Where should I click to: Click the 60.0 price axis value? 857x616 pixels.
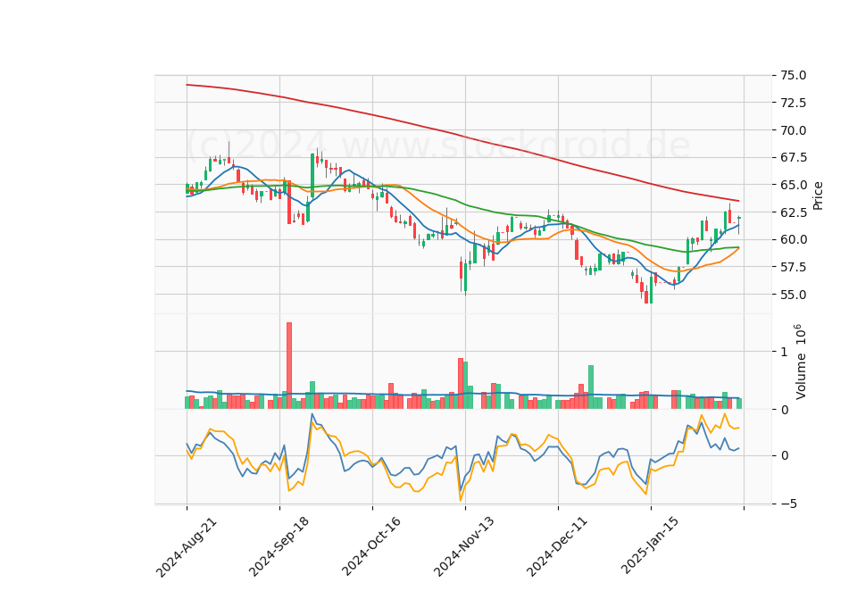[792, 239]
